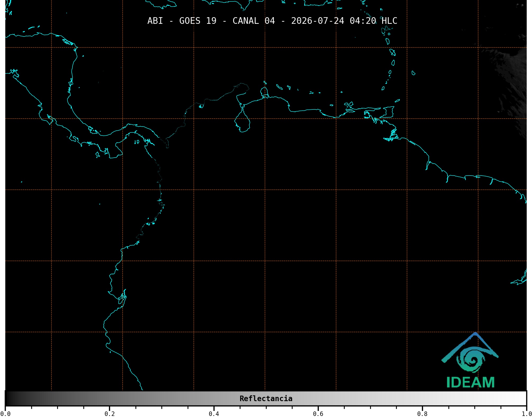Click the '0.8' colorbar tick label
Viewport: 532px width, 417px height.
[422, 414]
